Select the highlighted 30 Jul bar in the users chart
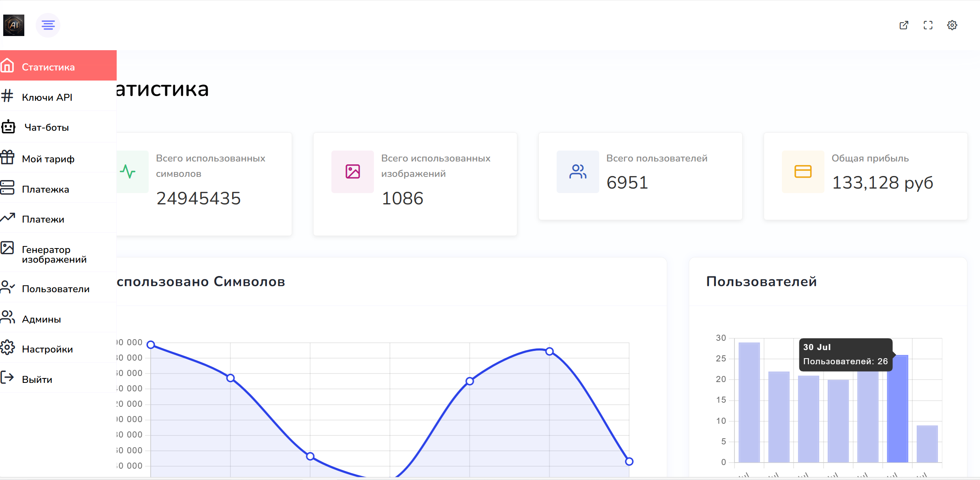The height and width of the screenshot is (480, 980). pos(897,409)
